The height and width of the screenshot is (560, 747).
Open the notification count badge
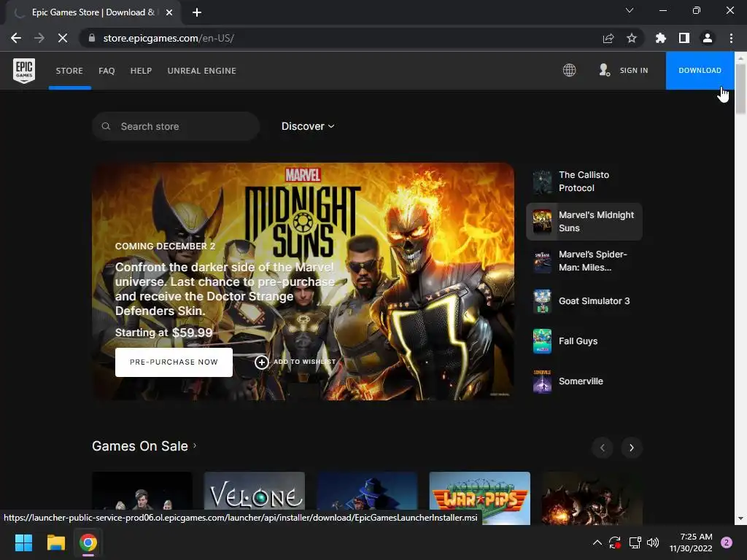(x=727, y=542)
